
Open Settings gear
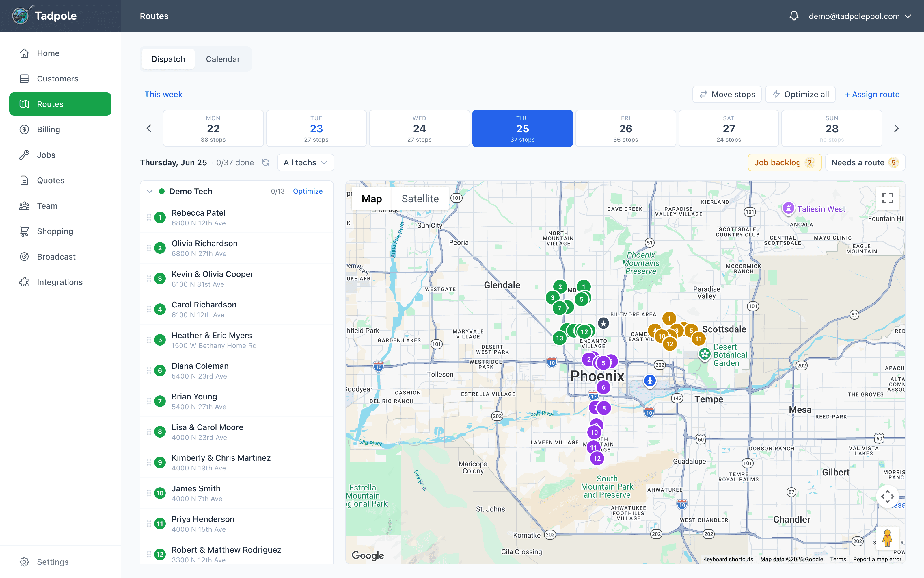point(60,562)
